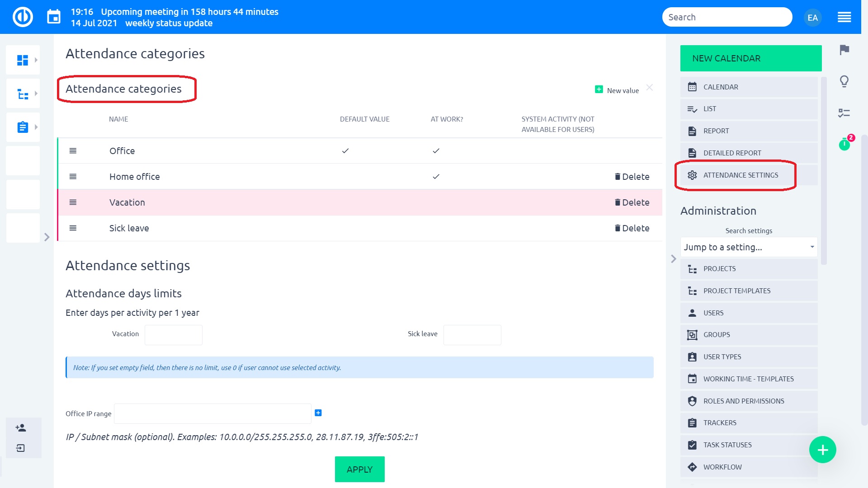Viewport: 868px width, 488px height.
Task: Expand the projects sidebar arrow
Action: 36,94
